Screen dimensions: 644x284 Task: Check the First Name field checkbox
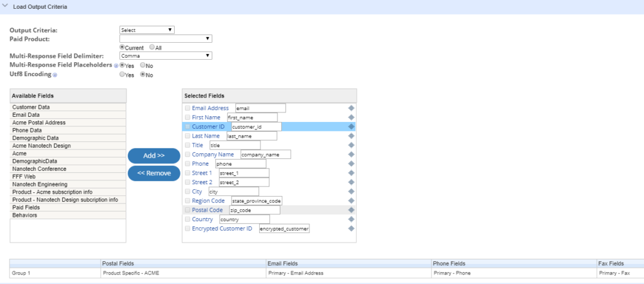click(x=187, y=117)
